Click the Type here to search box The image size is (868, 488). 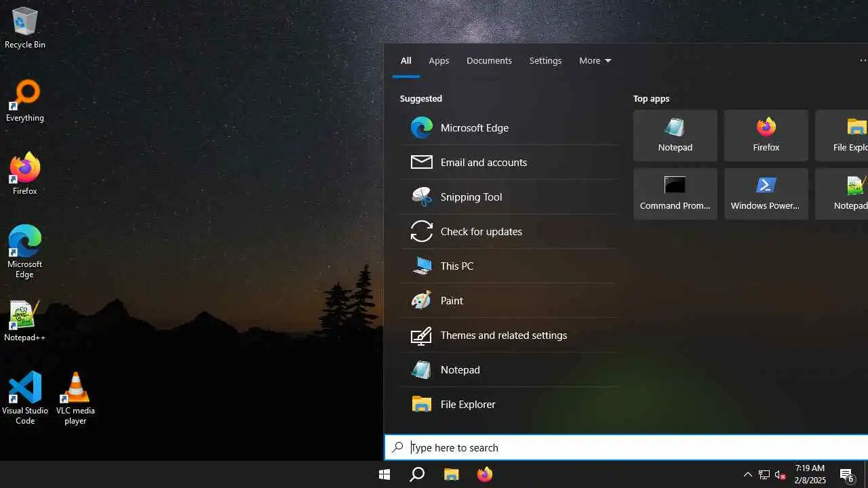(626, 447)
